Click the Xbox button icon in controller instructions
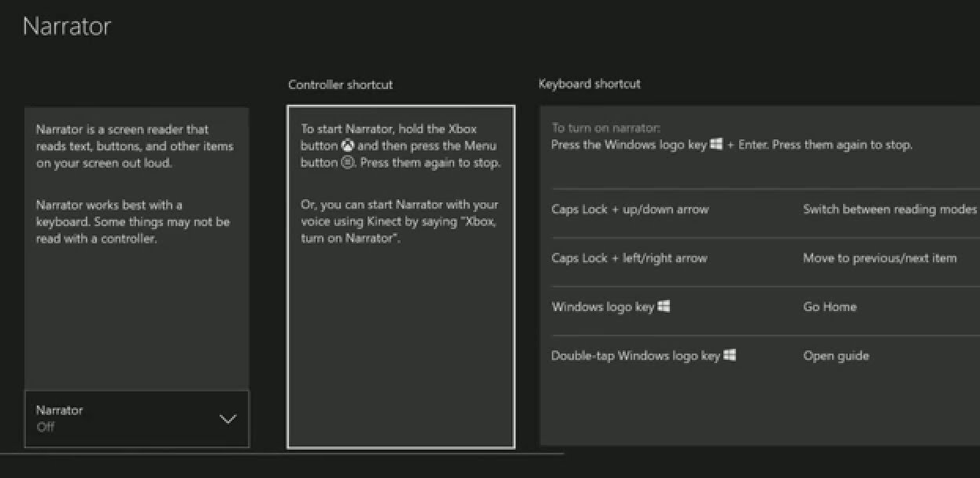 pos(348,146)
